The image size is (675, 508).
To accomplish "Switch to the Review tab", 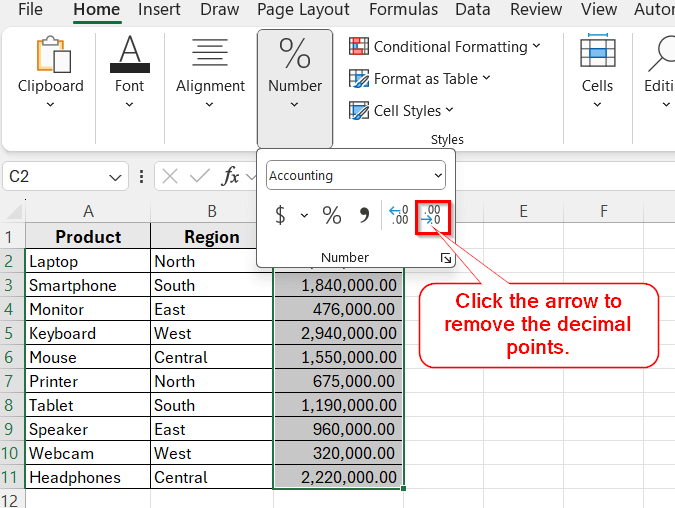I will [536, 9].
